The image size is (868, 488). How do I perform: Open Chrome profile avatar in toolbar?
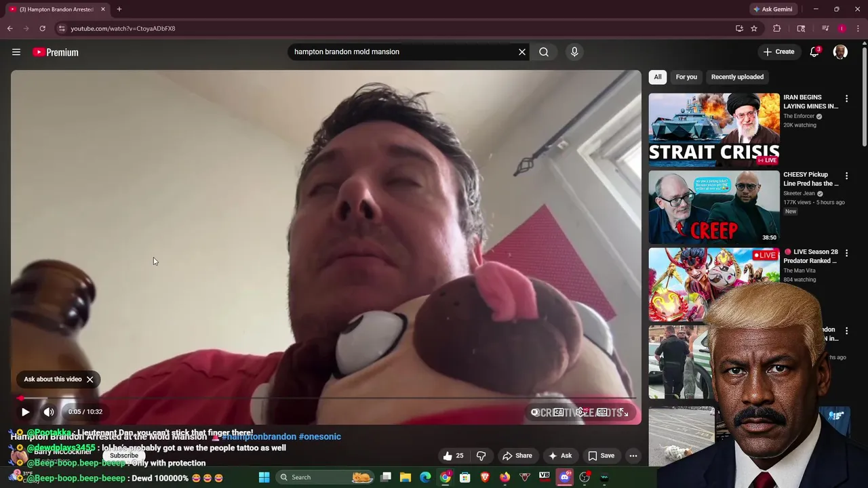(842, 28)
